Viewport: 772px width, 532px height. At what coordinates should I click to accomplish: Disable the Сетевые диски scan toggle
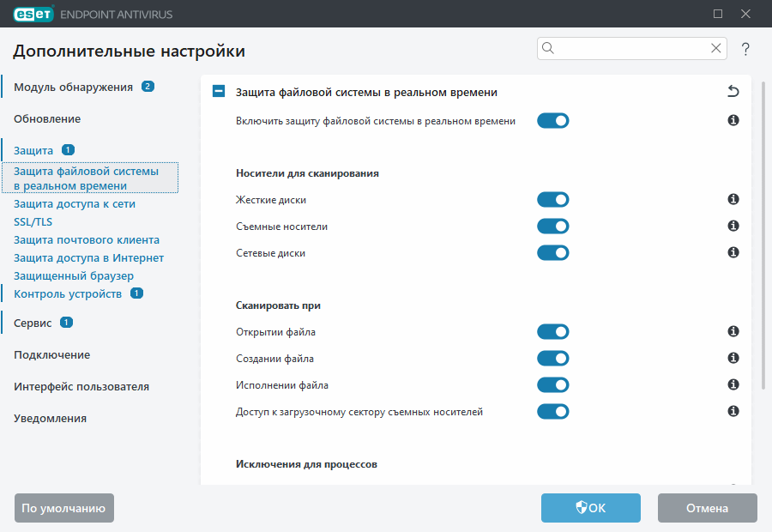click(x=552, y=252)
